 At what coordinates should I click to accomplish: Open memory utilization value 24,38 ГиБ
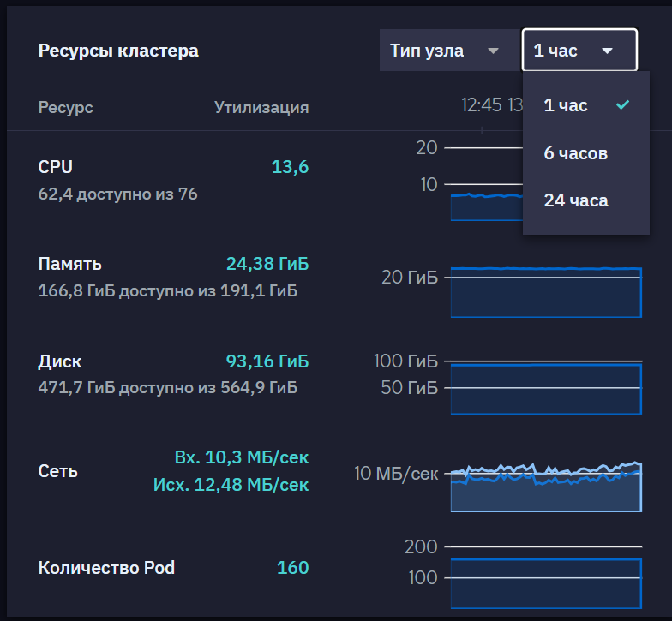point(267,264)
